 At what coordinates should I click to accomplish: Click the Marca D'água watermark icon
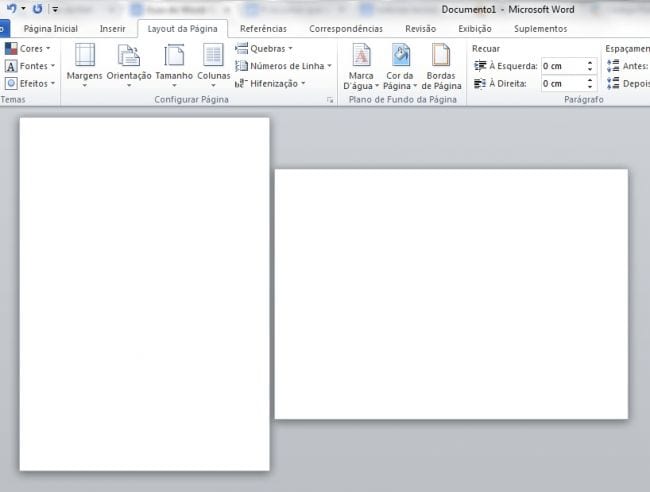361,55
